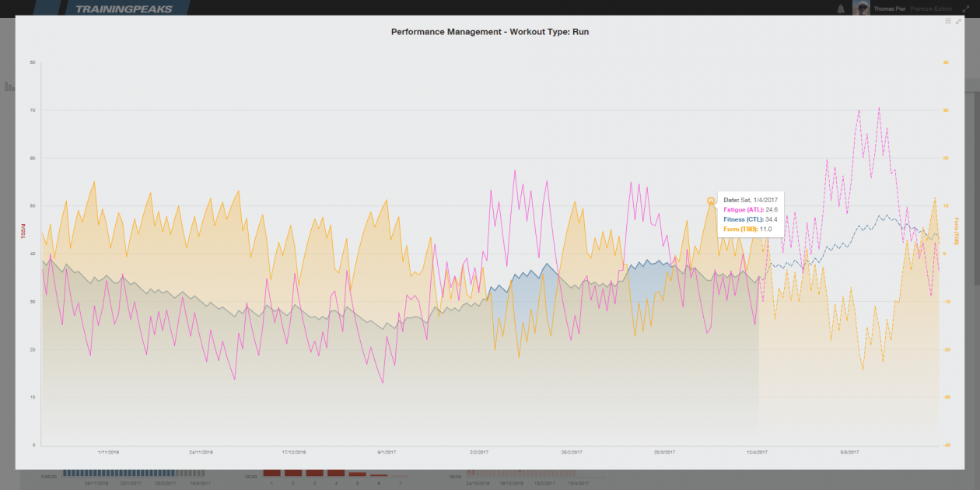
Task: Expand the Performance Management chart to fullscreen
Action: click(x=957, y=21)
